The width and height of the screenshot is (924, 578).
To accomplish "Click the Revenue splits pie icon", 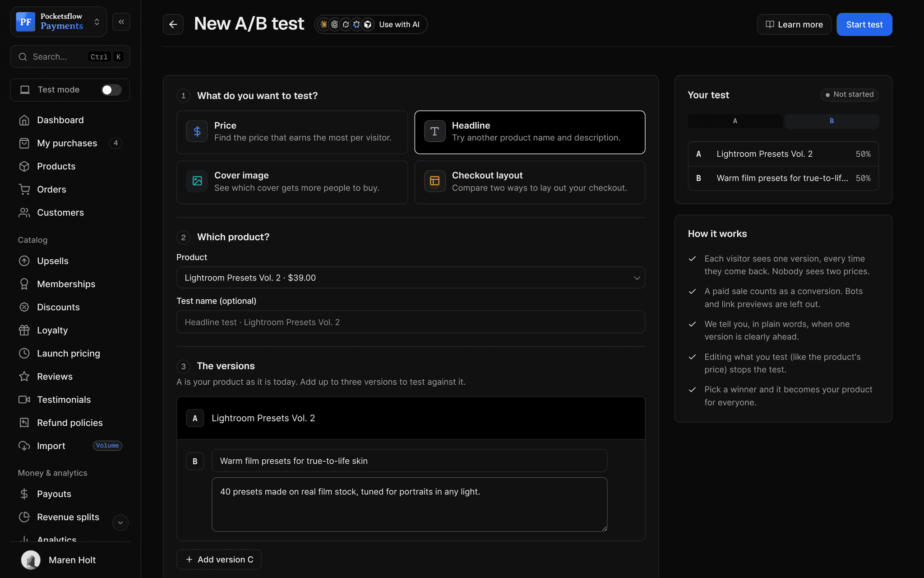I will (24, 517).
